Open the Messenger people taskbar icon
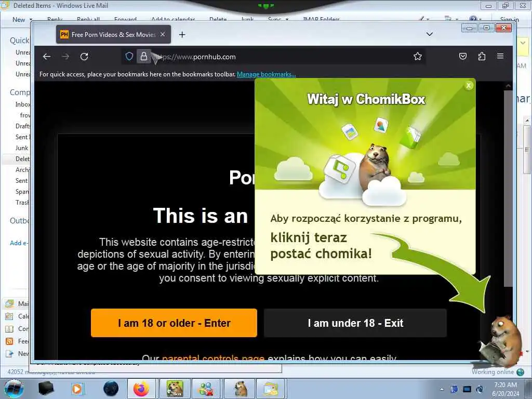The width and height of the screenshot is (532, 399). tap(207, 389)
